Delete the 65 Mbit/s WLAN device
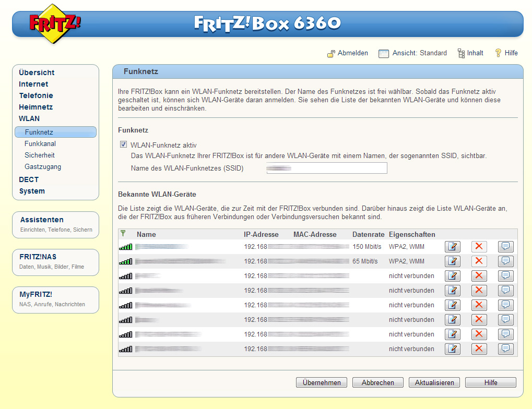 (x=479, y=261)
